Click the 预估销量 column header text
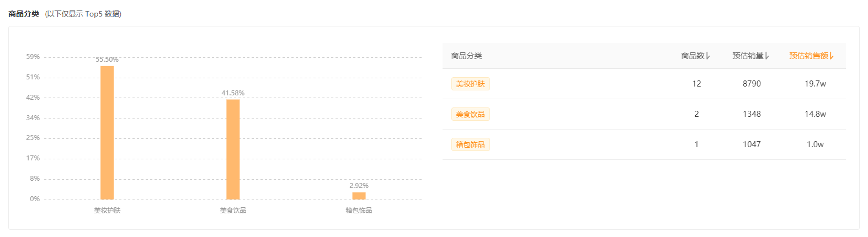 point(748,56)
